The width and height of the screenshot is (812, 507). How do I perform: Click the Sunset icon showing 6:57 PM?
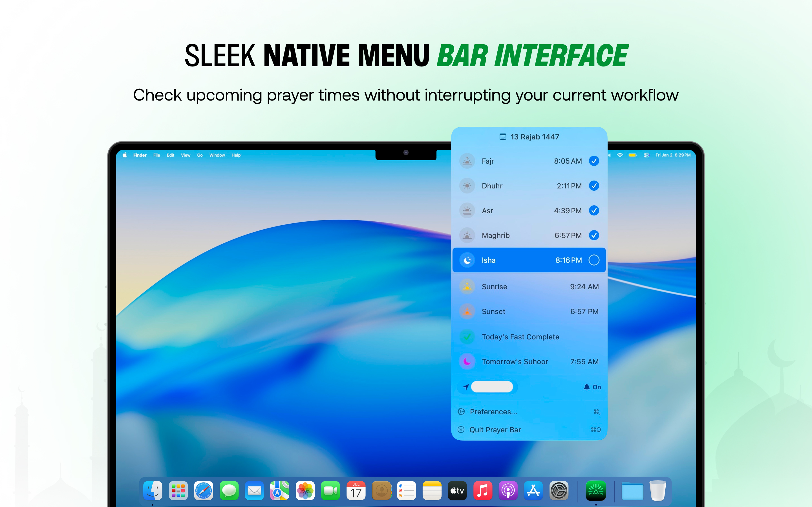click(467, 312)
